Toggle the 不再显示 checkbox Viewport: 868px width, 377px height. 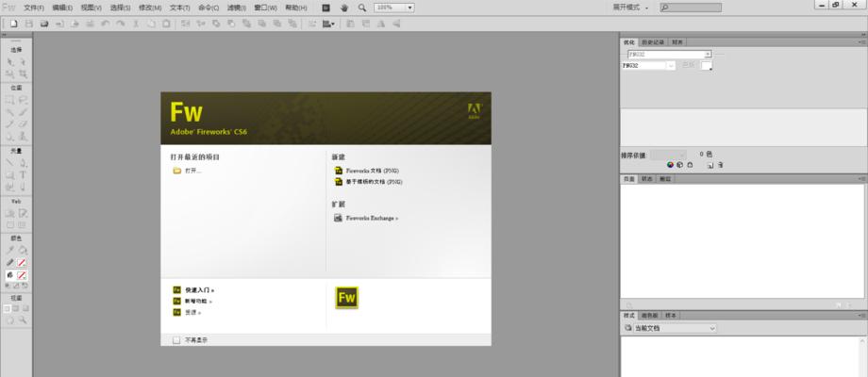tap(176, 340)
